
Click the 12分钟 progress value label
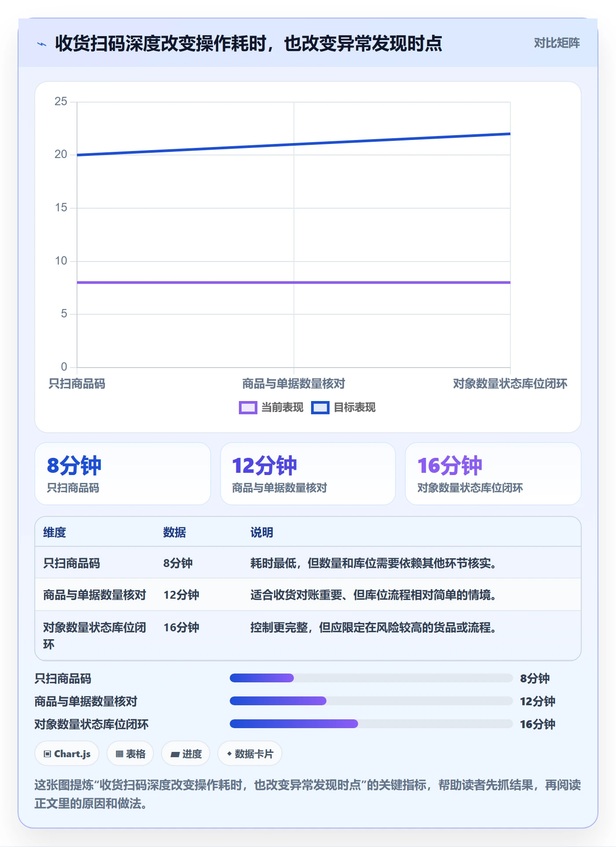(x=538, y=701)
